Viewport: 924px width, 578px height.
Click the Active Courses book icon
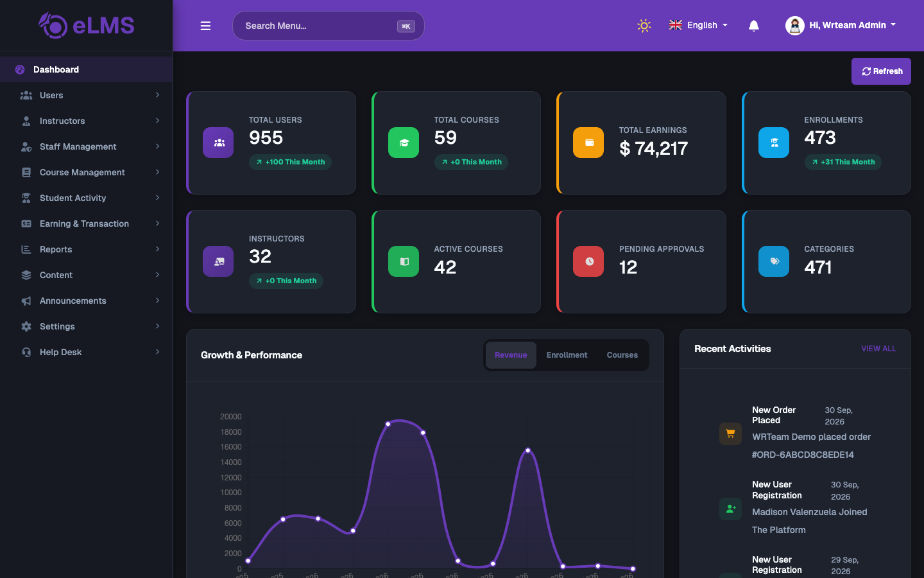click(404, 261)
